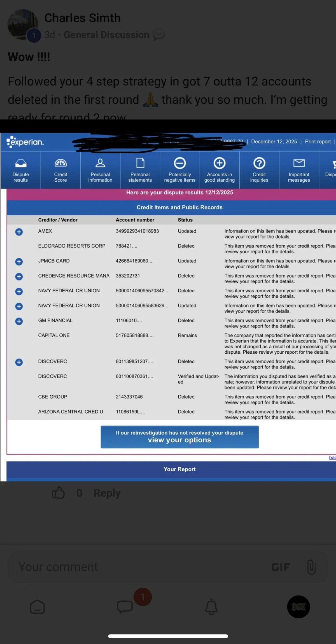Screen dimensions: 336x644
Task: Open the notifications bell
Action: 211,607
